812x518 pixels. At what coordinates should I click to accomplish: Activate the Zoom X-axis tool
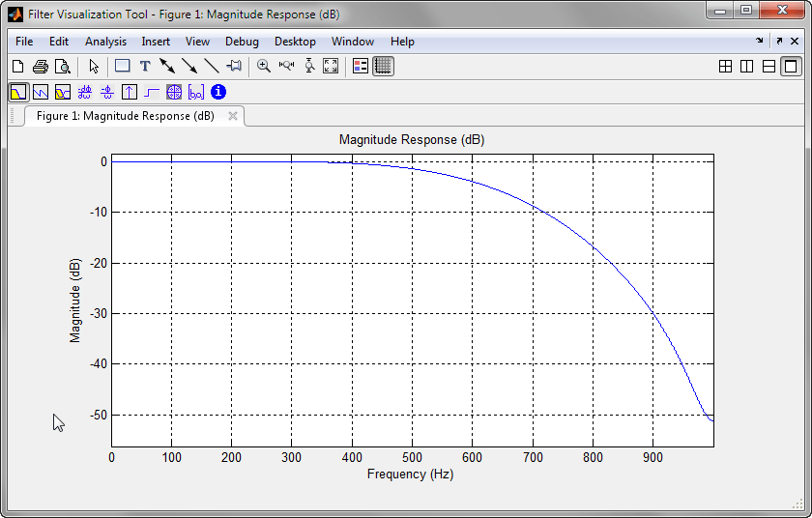[286, 66]
